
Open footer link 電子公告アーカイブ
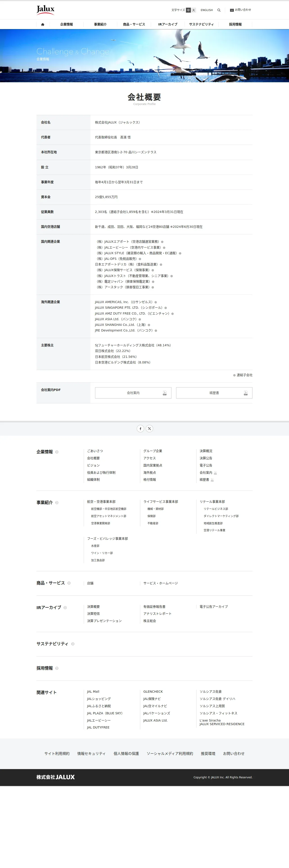pos(214,607)
